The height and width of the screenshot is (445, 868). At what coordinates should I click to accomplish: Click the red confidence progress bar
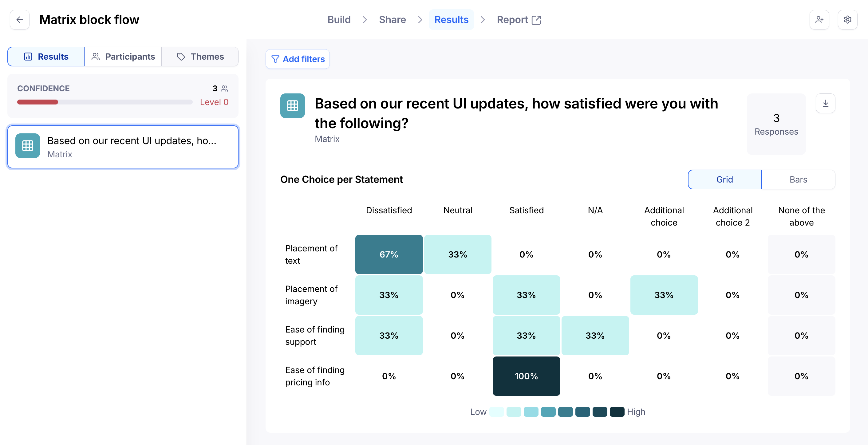click(x=38, y=102)
